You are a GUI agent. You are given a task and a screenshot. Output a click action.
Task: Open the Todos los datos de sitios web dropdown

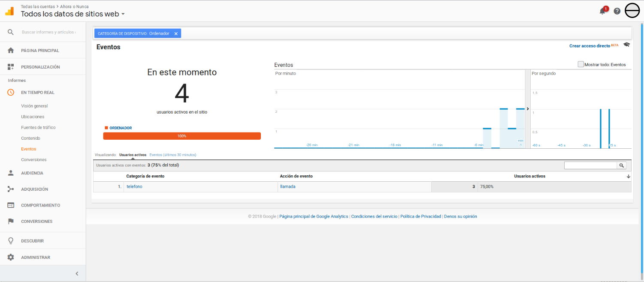[x=123, y=14]
